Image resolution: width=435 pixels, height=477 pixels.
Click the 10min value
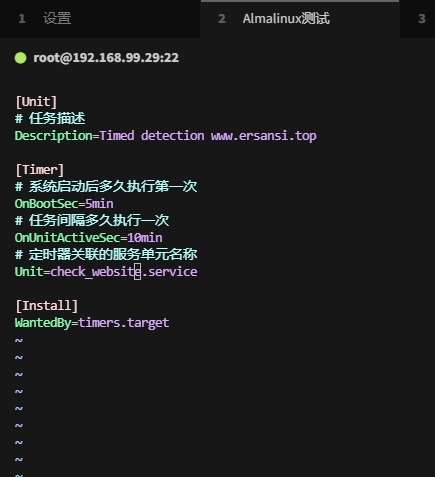[145, 238]
